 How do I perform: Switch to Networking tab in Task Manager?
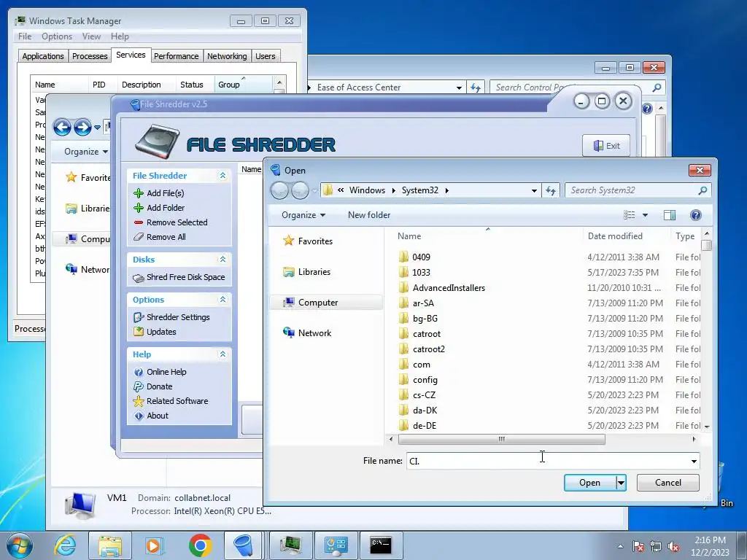coord(227,56)
